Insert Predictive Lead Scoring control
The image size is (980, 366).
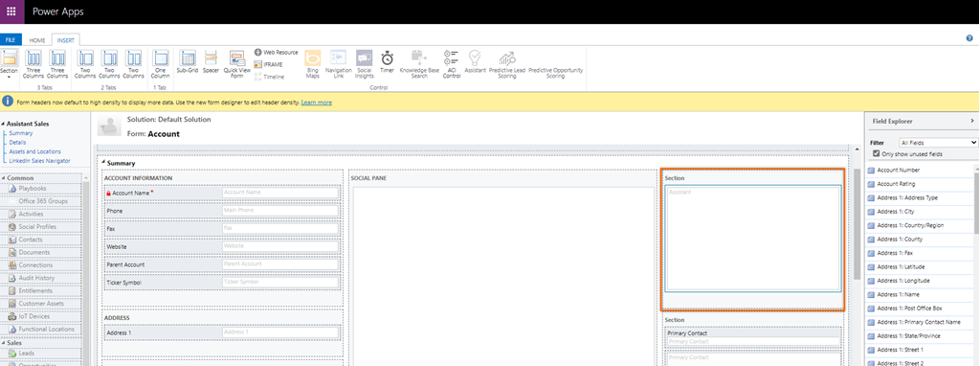tap(507, 64)
